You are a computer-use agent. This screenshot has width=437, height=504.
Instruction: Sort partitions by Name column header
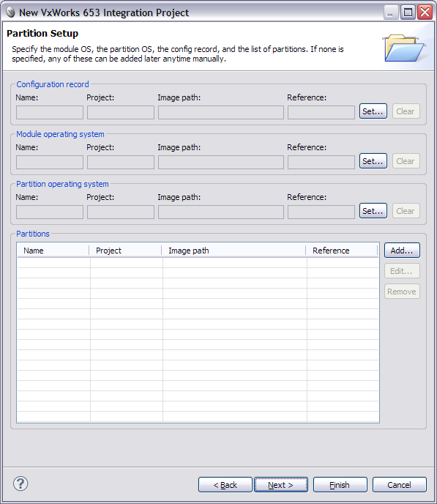[53, 251]
